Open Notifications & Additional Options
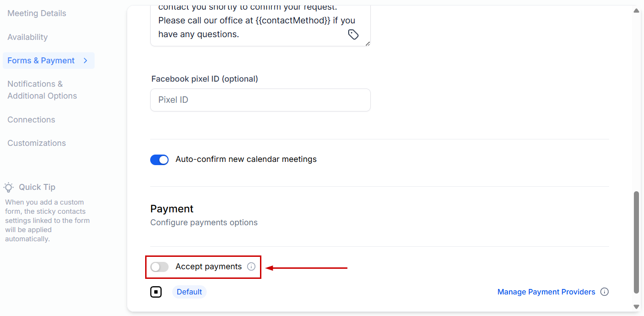 pos(42,90)
